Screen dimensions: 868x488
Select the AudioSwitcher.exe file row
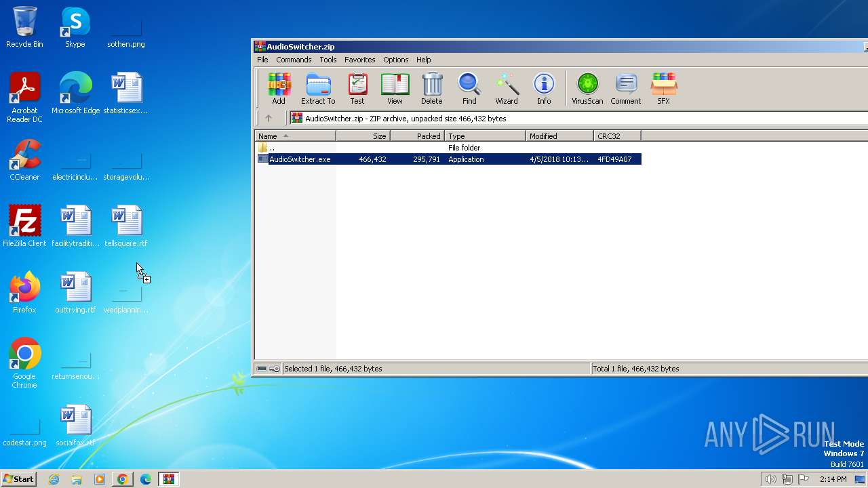click(448, 159)
